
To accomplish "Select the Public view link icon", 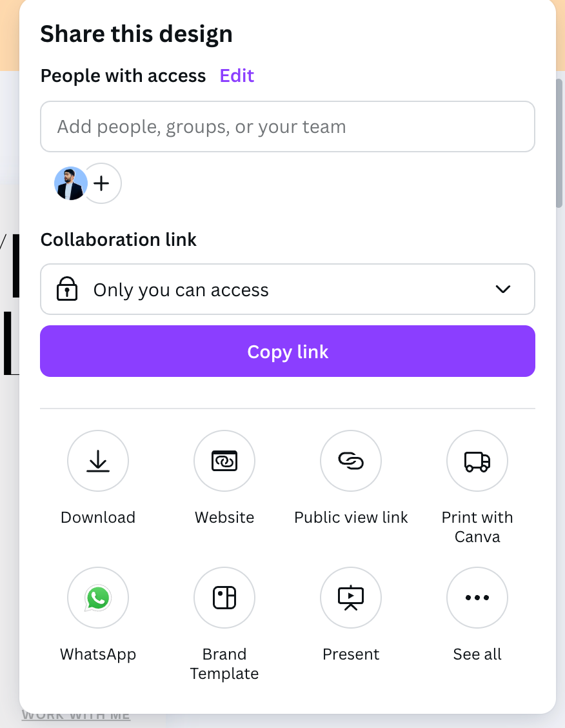I will click(351, 461).
